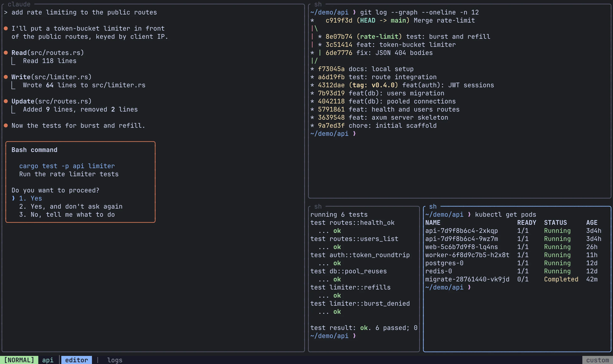Switch to the editor tab
The height and width of the screenshot is (364, 613).
point(76,360)
